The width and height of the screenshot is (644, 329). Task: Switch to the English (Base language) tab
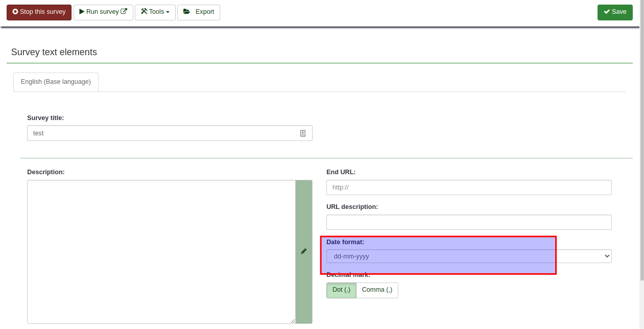tap(56, 82)
